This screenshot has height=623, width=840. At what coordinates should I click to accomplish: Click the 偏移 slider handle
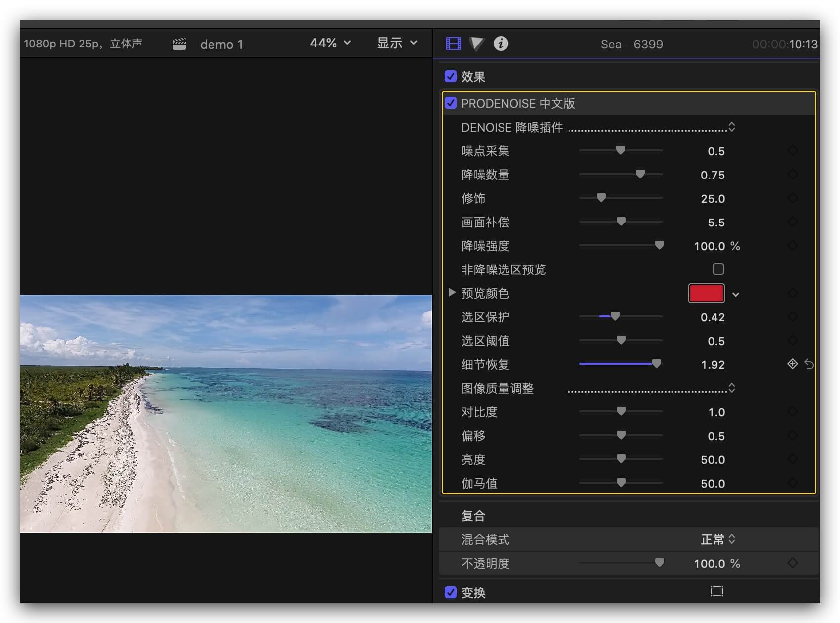click(621, 435)
